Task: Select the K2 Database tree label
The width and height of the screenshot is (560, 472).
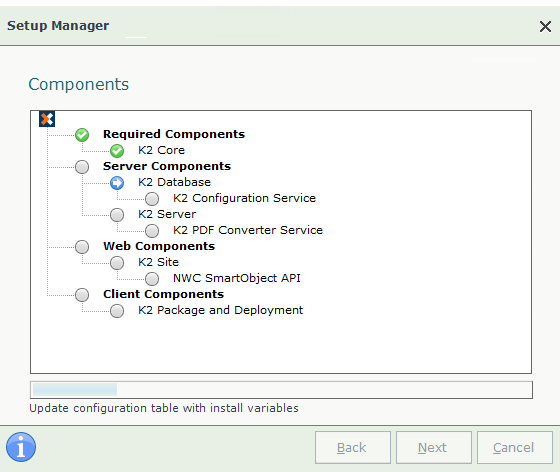Action: point(174,182)
